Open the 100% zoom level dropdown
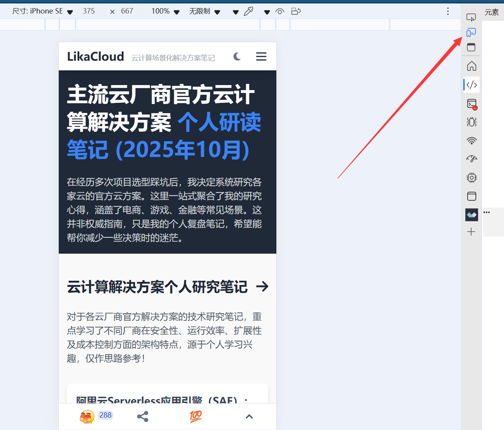 pos(165,11)
